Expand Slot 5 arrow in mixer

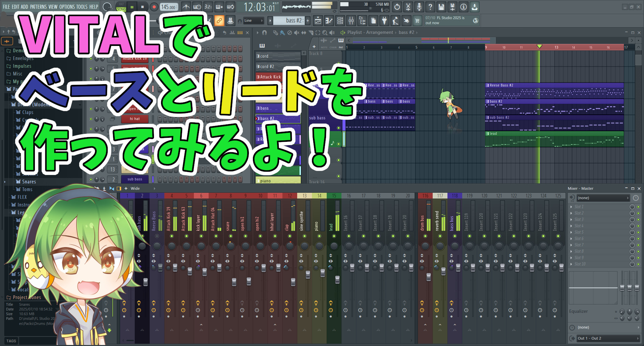(x=571, y=232)
